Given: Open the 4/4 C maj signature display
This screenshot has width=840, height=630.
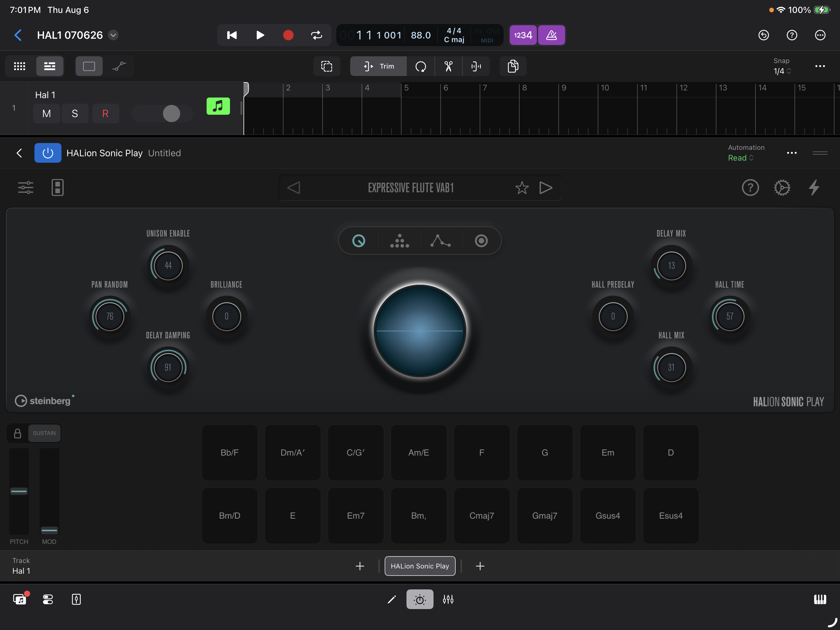Looking at the screenshot, I should pyautogui.click(x=454, y=35).
